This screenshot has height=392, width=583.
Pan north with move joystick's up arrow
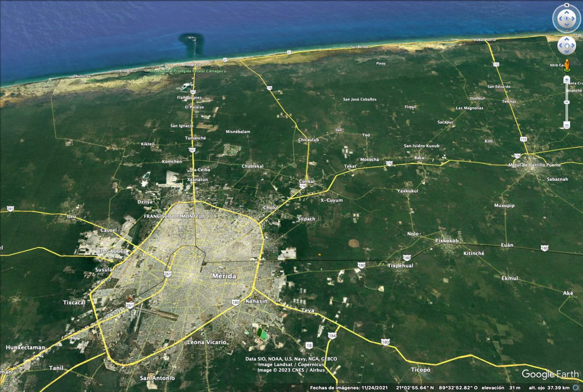[x=566, y=39]
